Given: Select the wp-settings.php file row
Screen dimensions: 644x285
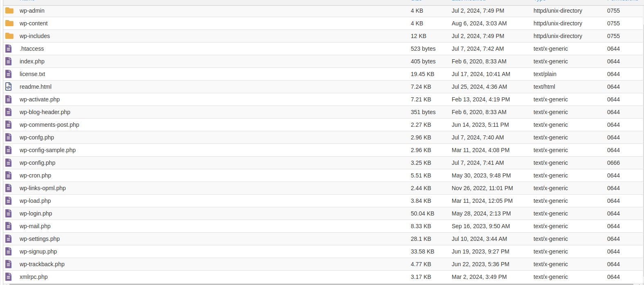Looking at the screenshot, I should 323,239.
